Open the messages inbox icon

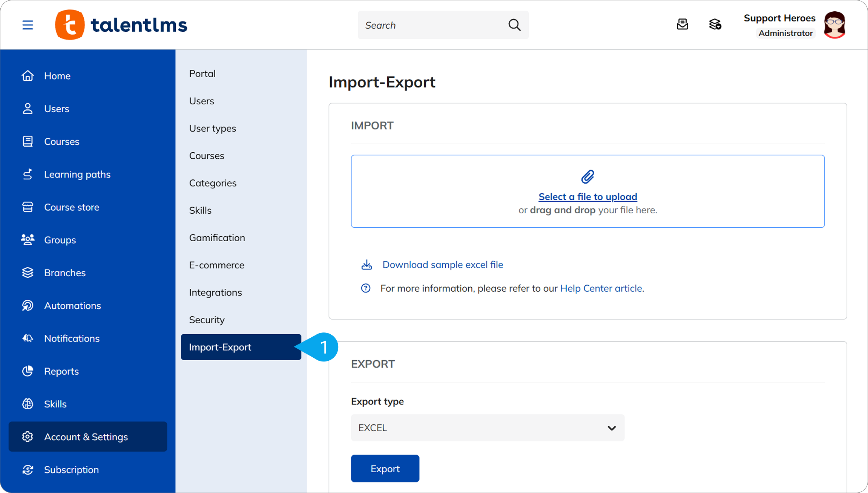(x=682, y=24)
